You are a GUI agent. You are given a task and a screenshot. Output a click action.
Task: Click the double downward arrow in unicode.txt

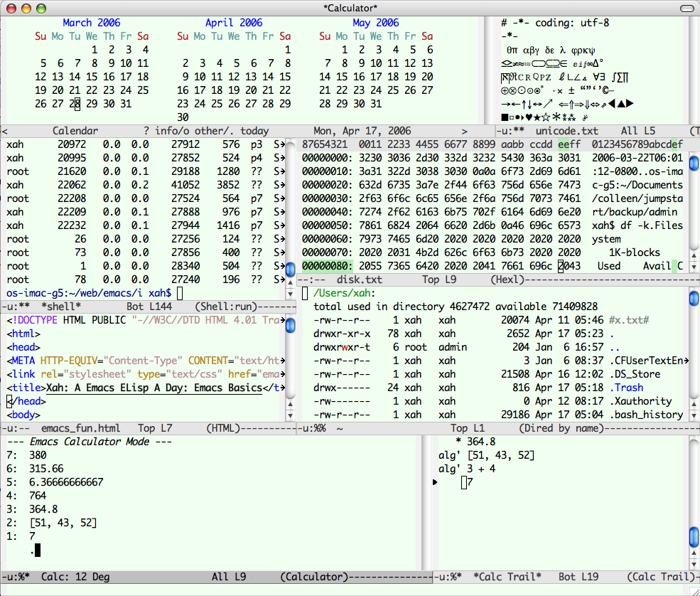click(587, 104)
